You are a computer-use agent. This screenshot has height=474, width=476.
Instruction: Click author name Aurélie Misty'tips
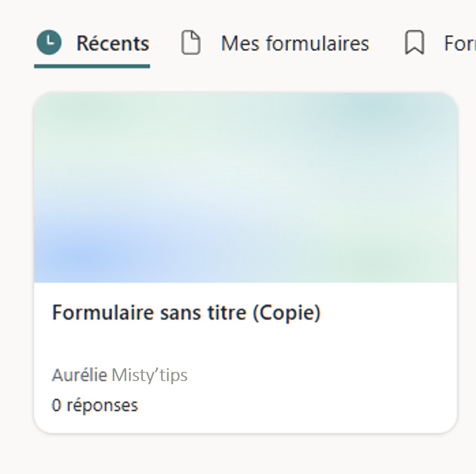(x=119, y=375)
